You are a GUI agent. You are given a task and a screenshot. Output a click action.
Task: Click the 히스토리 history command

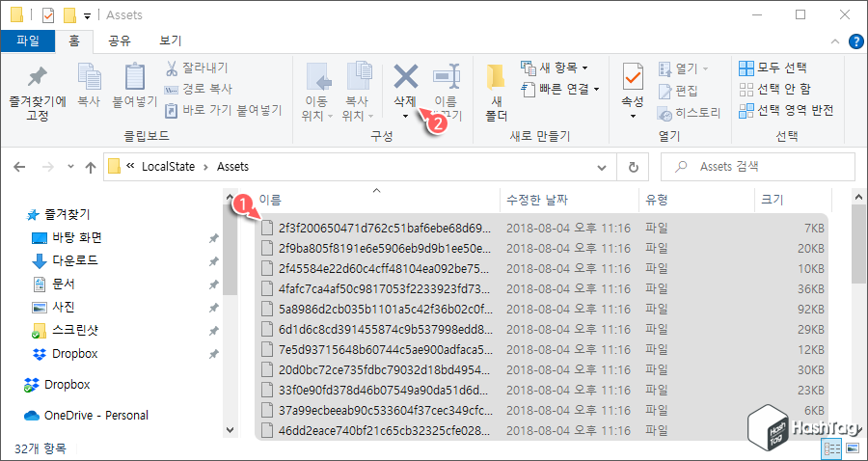coord(690,114)
